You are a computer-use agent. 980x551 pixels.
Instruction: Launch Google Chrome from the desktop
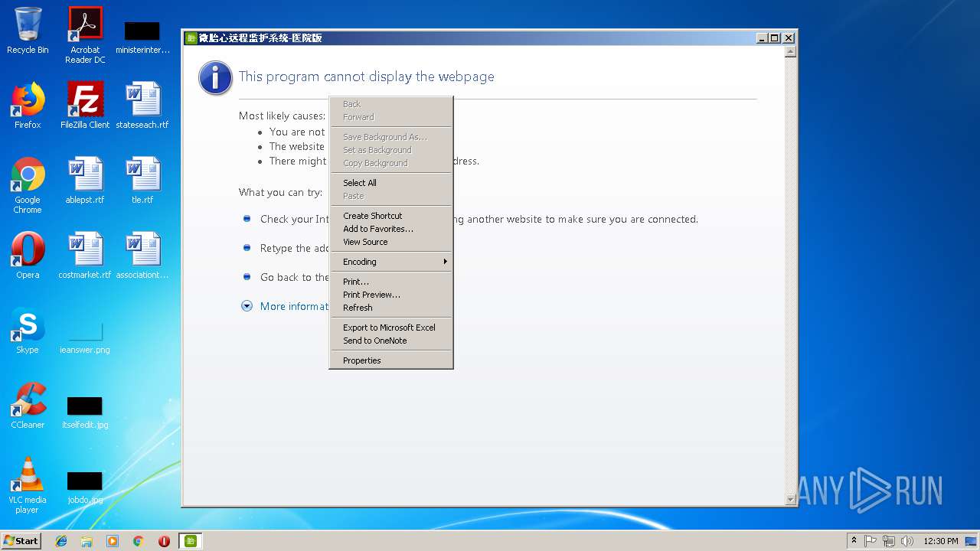point(28,184)
